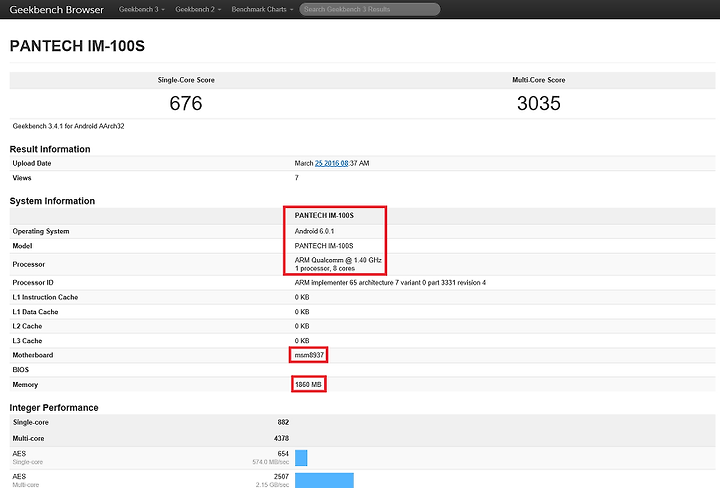Image resolution: width=720 pixels, height=488 pixels.
Task: Expand the Geekbench 2 dropdown menu
Action: click(198, 9)
